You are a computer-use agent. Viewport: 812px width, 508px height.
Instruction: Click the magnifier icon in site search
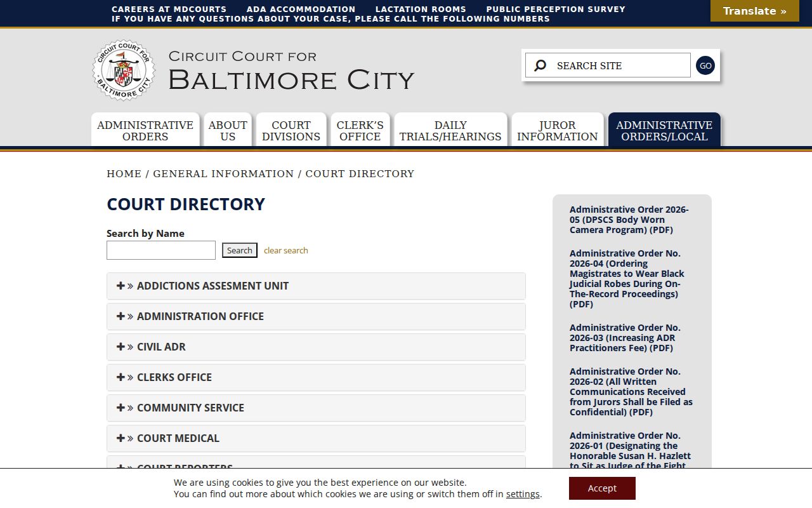[x=540, y=65]
